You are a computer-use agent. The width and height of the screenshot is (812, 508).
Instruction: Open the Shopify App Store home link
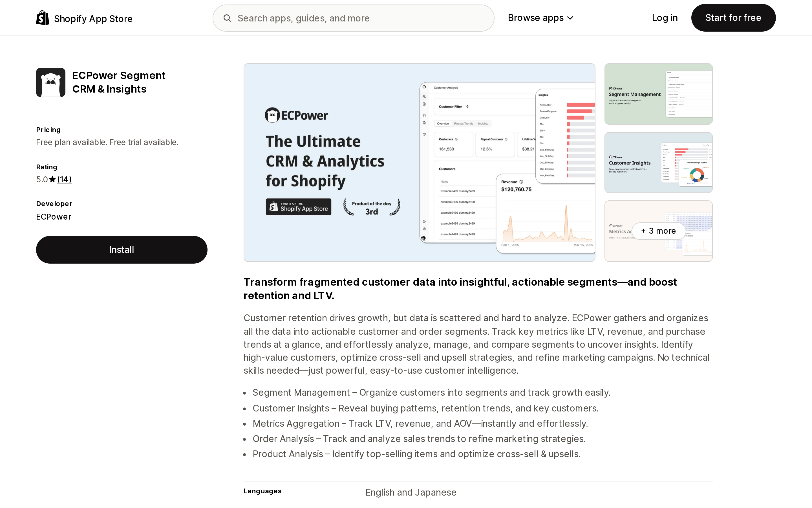[84, 18]
